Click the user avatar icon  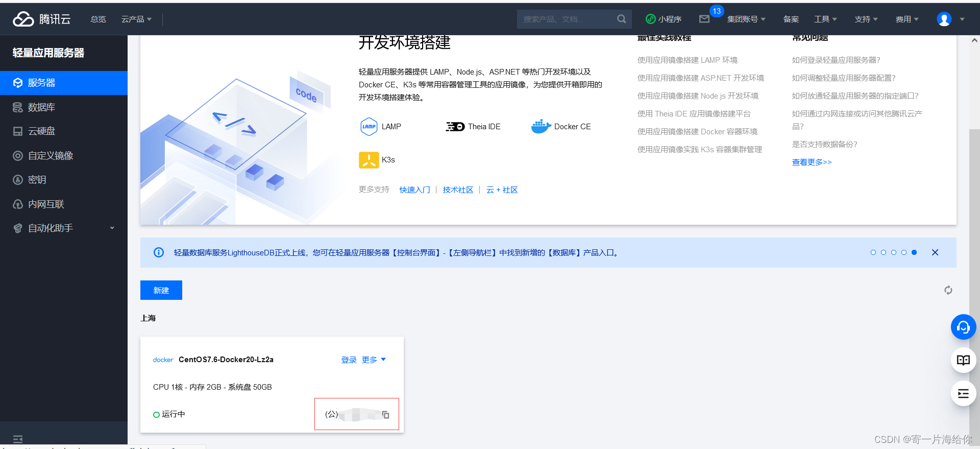pyautogui.click(x=944, y=19)
